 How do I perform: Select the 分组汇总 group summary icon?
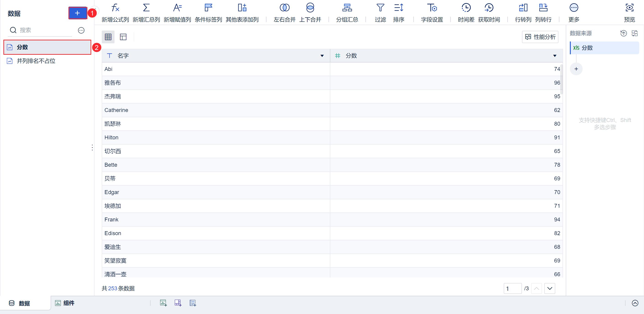click(x=347, y=8)
